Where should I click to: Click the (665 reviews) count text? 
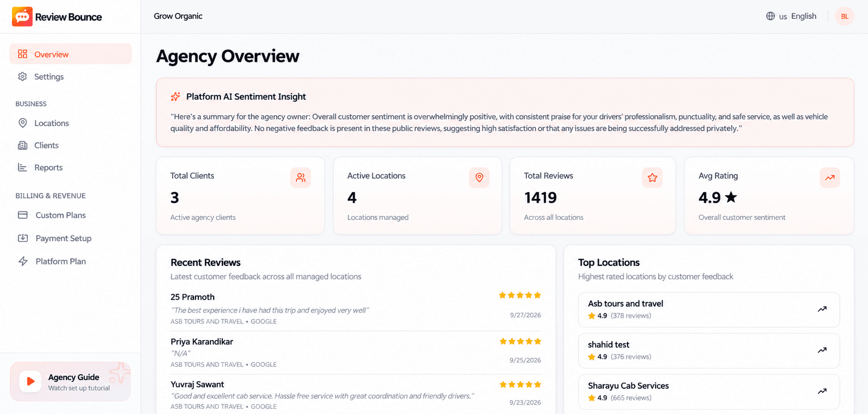click(x=631, y=398)
